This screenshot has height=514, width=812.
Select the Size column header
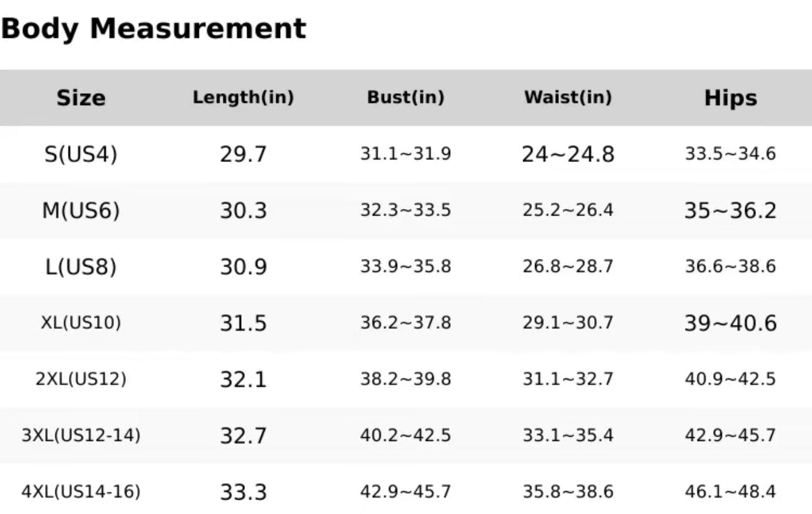[81, 98]
